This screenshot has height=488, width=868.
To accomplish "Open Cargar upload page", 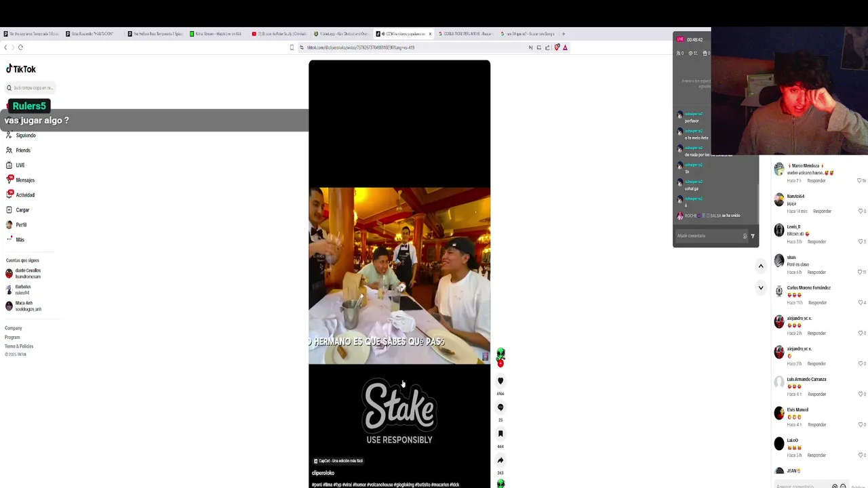I will [x=17, y=210].
